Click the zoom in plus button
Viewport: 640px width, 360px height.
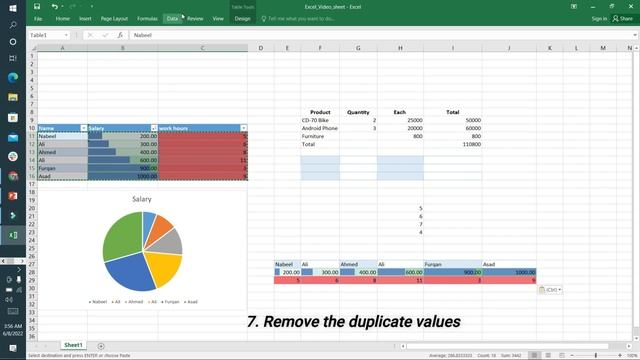620,356
